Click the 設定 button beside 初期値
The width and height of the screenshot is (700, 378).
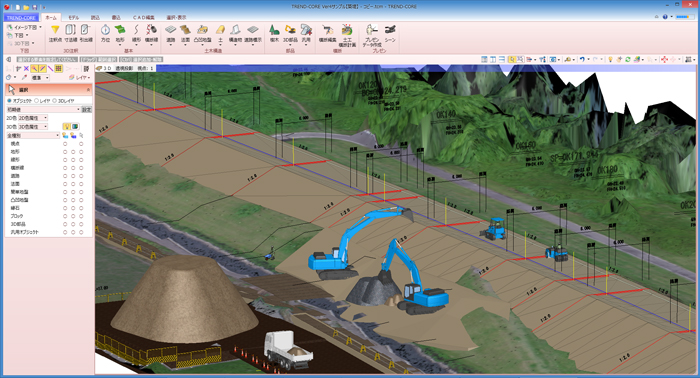click(x=87, y=109)
